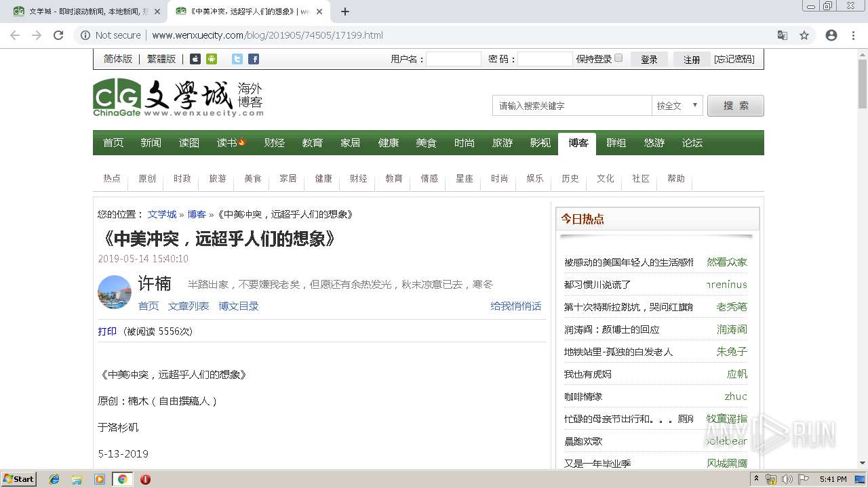Open 博客 tab in navigation bar
The height and width of the screenshot is (488, 868).
tap(578, 143)
